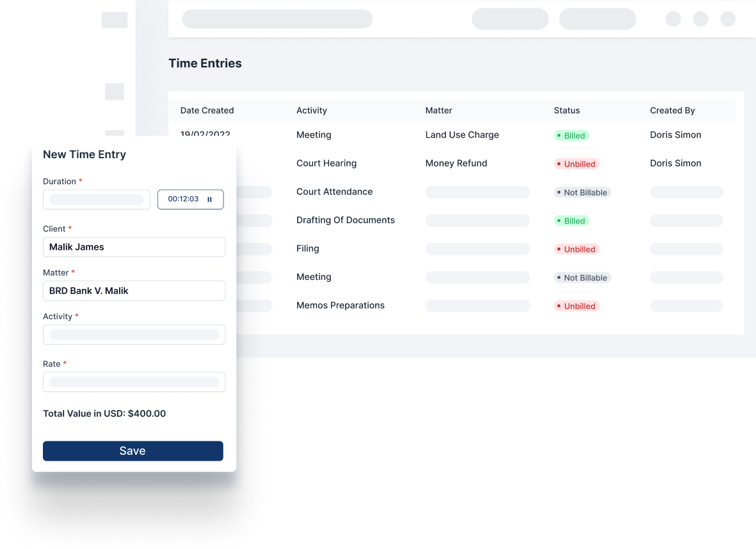Image resolution: width=756 pixels, height=549 pixels.
Task: Select the Memos Preparations activity row
Action: [341, 306]
